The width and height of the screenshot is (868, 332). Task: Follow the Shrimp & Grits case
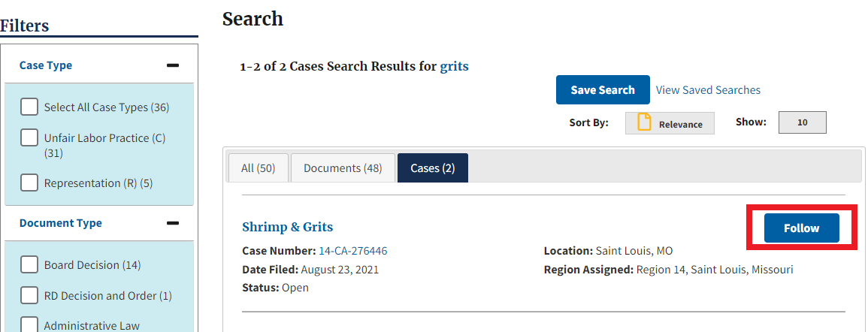pyautogui.click(x=801, y=228)
